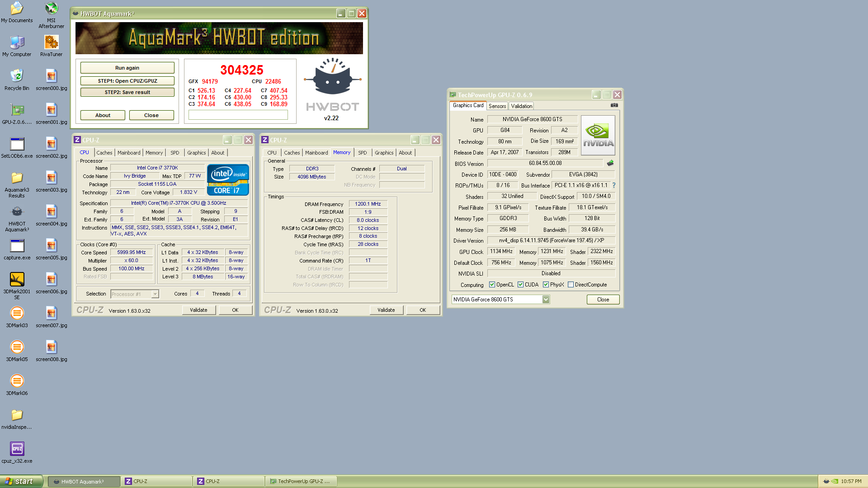Open screen008.jpg file icon
Screen dimensions: 868x488
click(51, 351)
